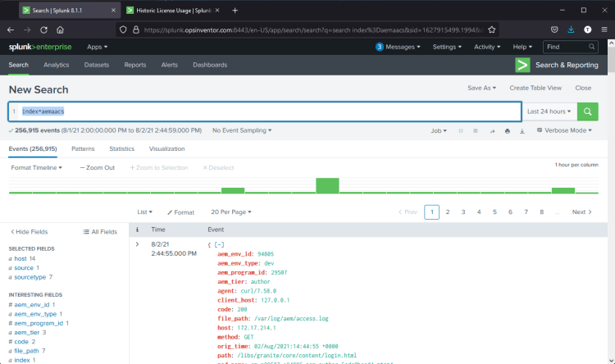Open the Format events option
Image resolution: width=615 pixels, height=364 pixels.
coord(181,212)
